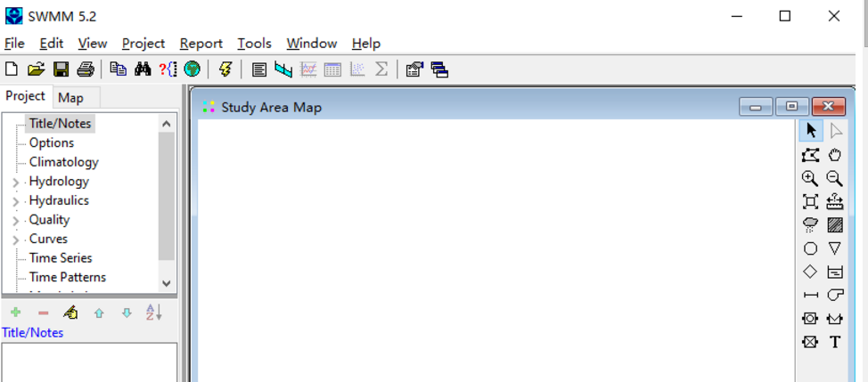Click the red minus delete object button
This screenshot has height=382, width=868.
pos(43,313)
